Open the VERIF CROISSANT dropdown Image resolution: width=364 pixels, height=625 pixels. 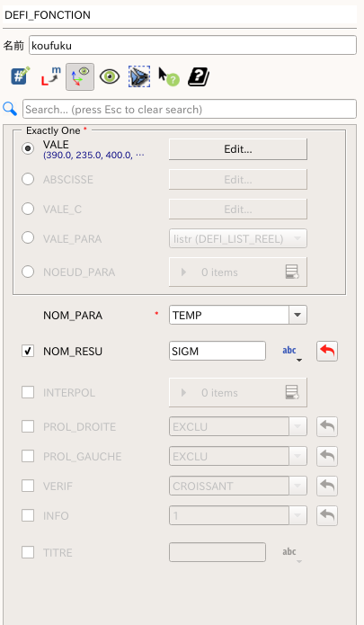238,486
